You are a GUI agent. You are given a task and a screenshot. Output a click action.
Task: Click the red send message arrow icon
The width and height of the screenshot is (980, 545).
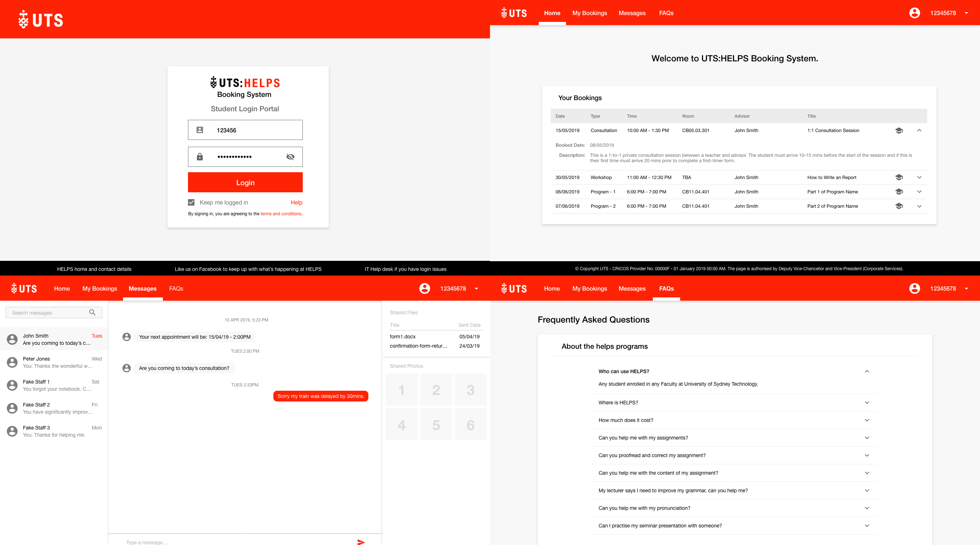pos(361,542)
